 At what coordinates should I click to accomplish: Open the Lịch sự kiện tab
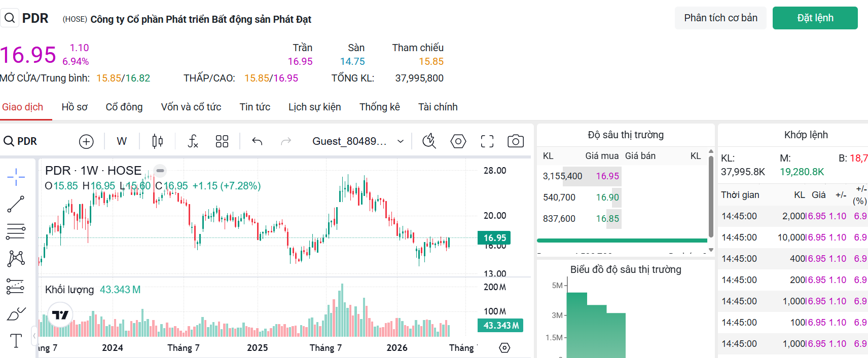coord(315,107)
